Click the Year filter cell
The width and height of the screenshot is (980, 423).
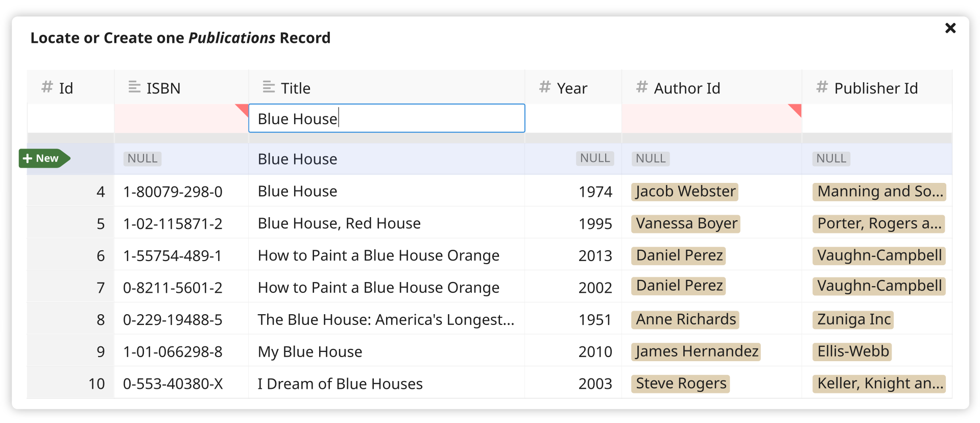point(573,119)
